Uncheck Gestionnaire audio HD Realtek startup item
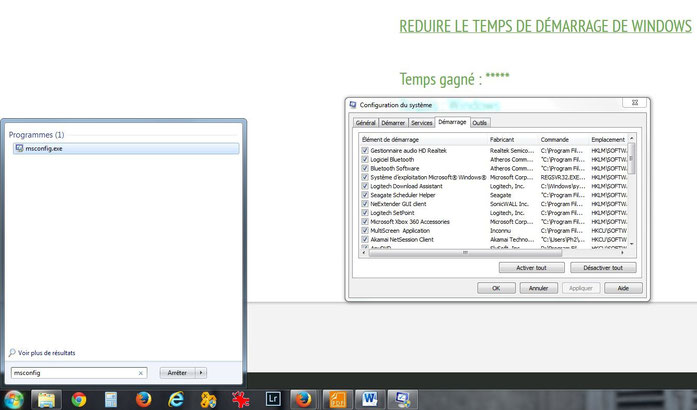 [x=365, y=150]
